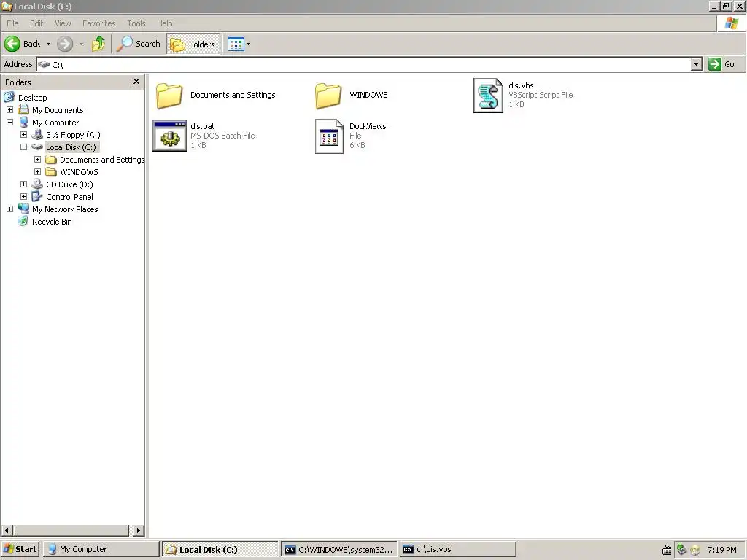Expand My Network Places tree node
Screen dimensions: 747x560
point(9,209)
